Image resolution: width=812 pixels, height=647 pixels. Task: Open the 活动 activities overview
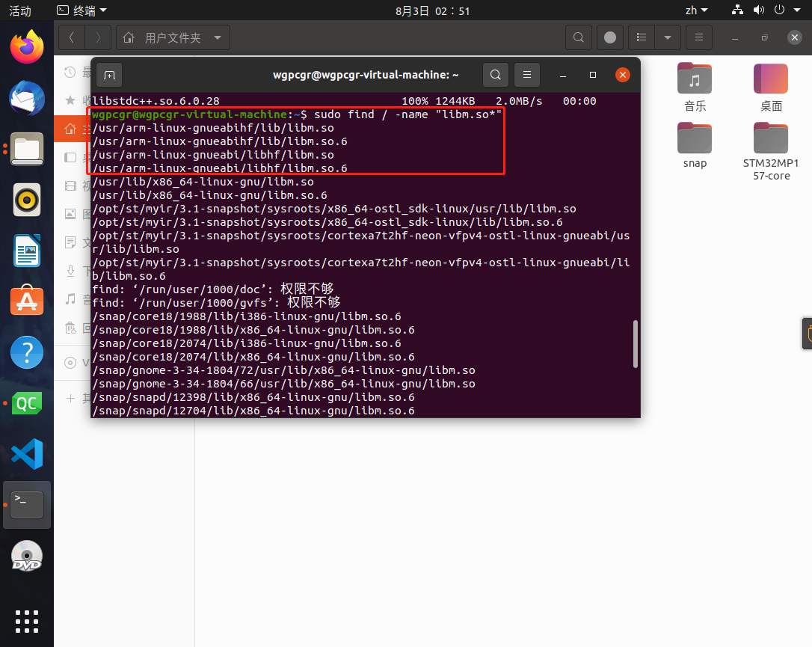click(20, 10)
